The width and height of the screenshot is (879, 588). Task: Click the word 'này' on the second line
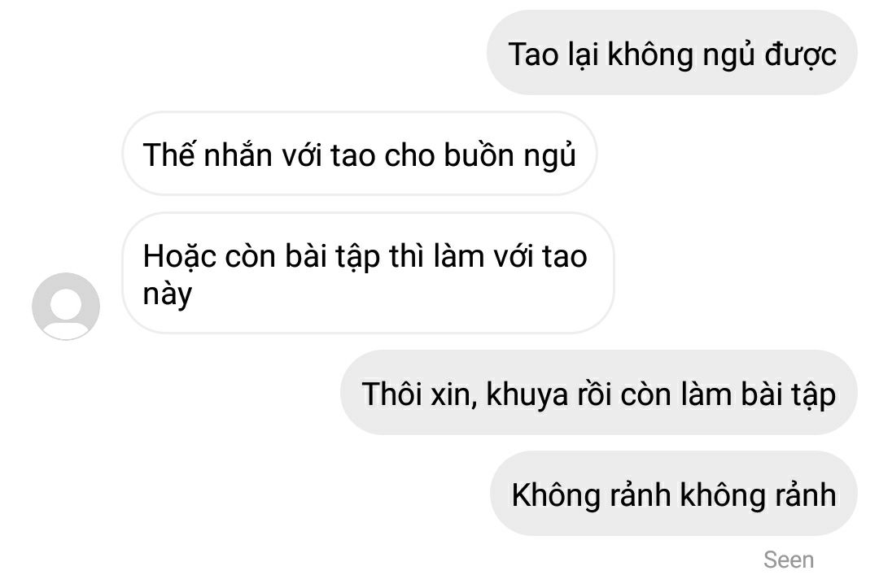point(168,294)
